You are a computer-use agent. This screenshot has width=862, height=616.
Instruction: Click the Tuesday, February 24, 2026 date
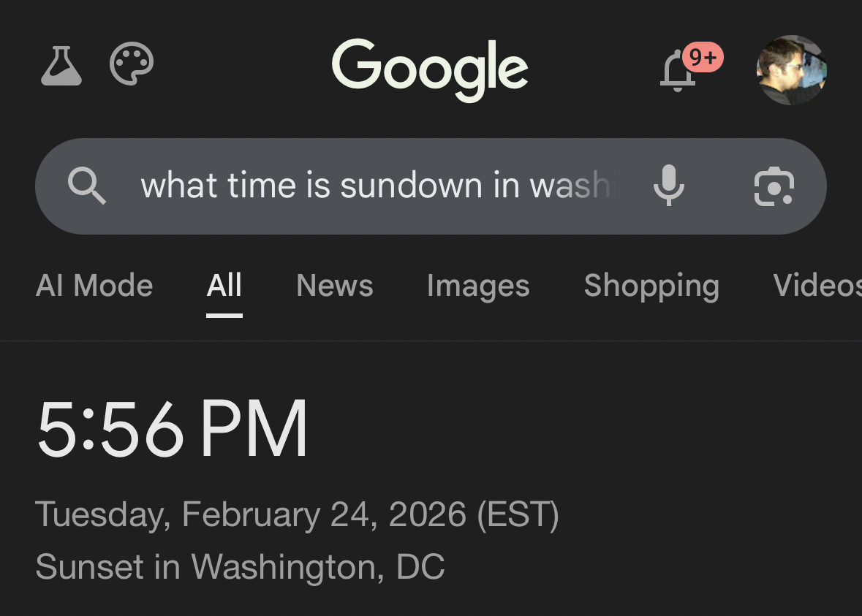(x=250, y=514)
